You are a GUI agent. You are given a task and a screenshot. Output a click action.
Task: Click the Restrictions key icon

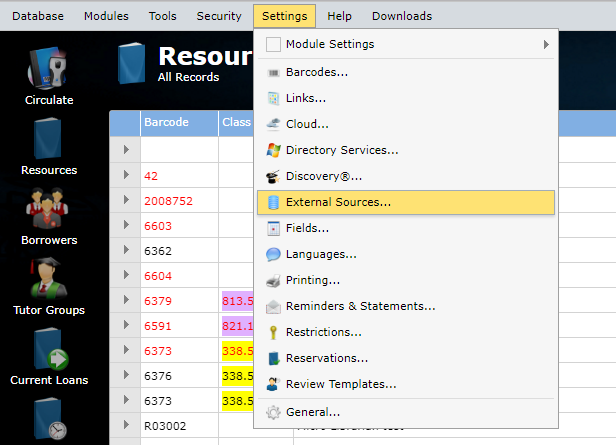[x=273, y=332]
